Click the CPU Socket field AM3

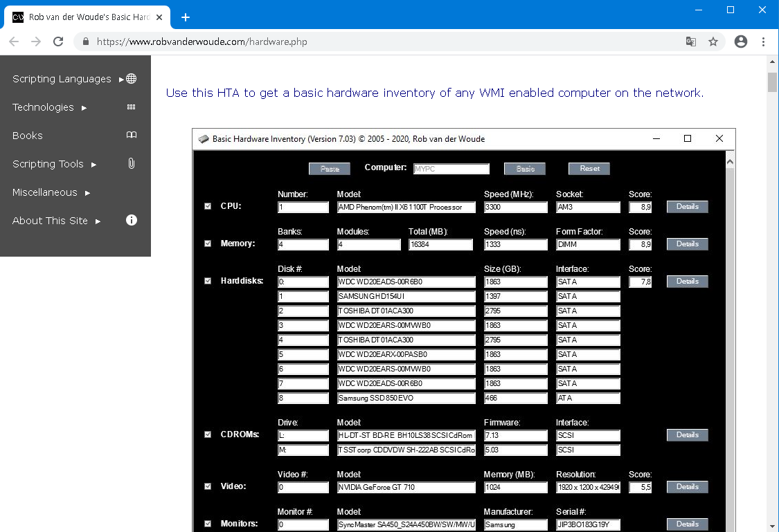click(588, 207)
